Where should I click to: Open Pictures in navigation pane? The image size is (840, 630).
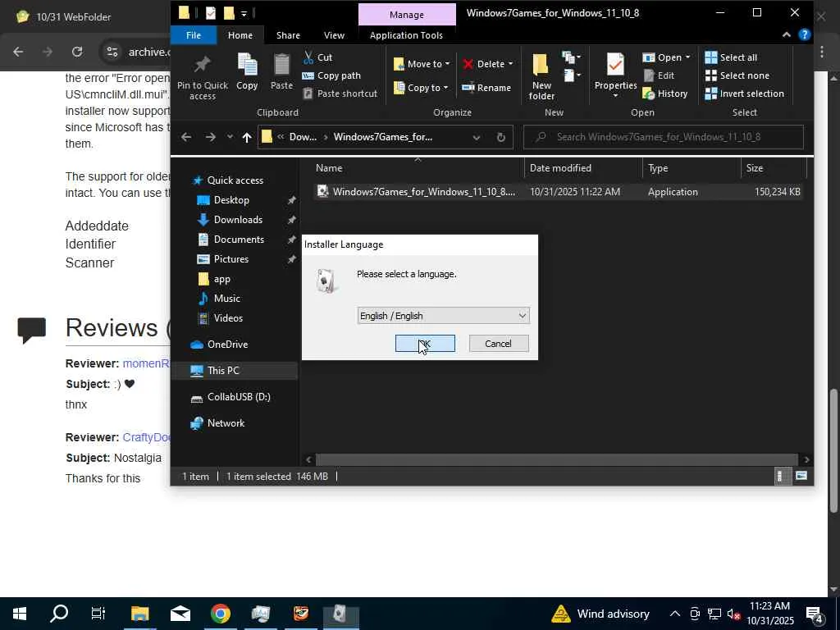[x=231, y=259]
